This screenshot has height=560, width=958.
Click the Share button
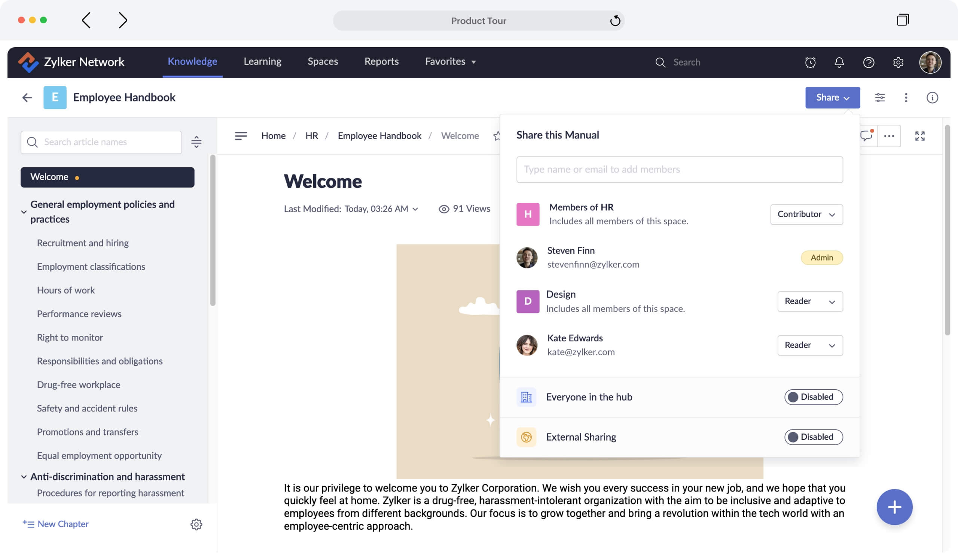(x=832, y=98)
